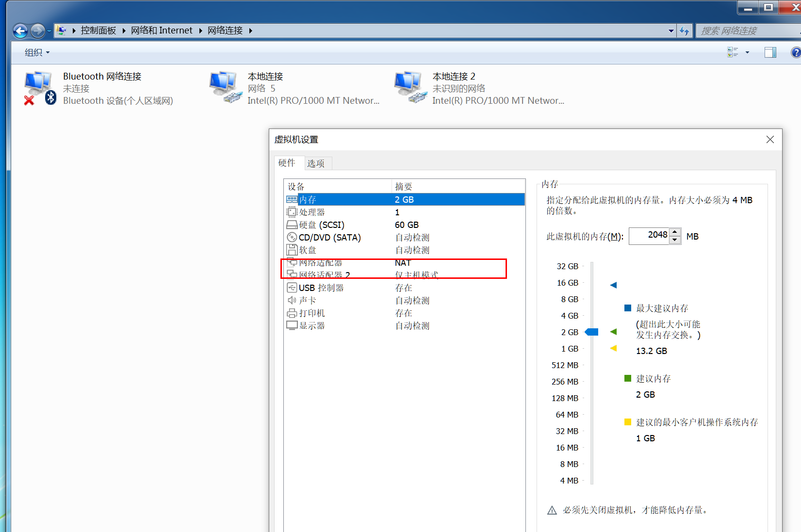Image resolution: width=801 pixels, height=532 pixels.
Task: Click the 网络和 Internet breadcrumb
Action: pos(162,31)
